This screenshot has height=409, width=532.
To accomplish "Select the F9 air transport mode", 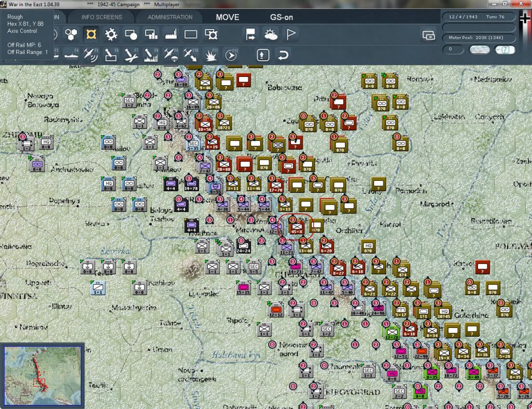I will coord(171,55).
